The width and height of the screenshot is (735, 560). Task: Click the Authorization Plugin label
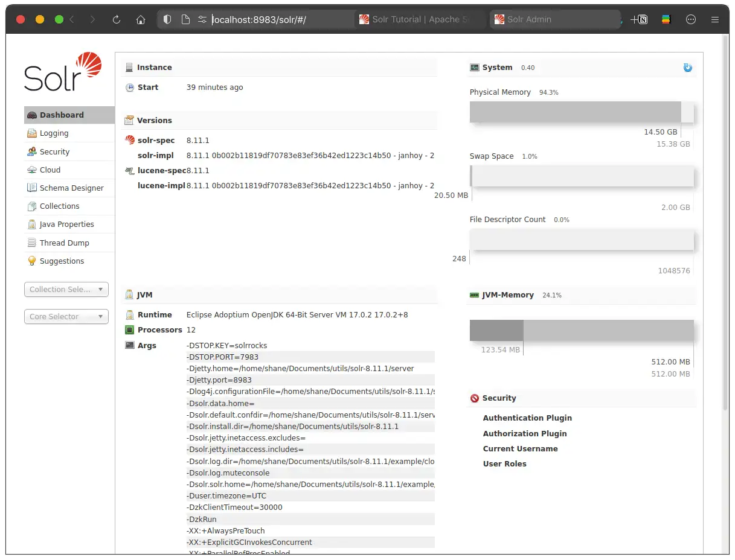pos(525,433)
